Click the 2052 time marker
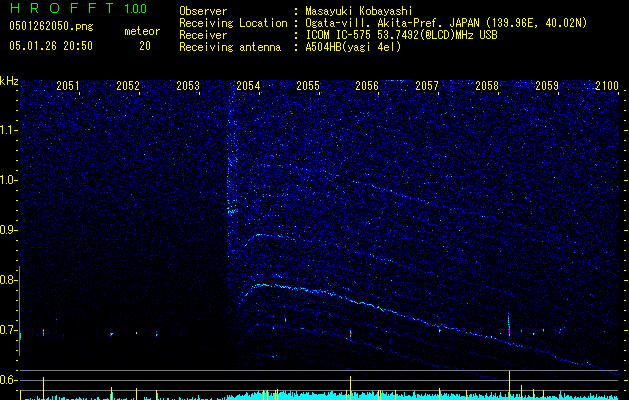 pyautogui.click(x=128, y=86)
